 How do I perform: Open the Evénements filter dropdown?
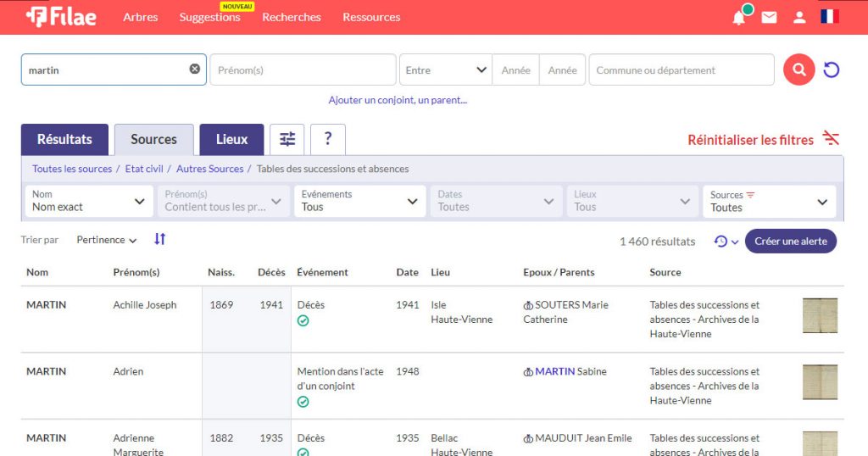(x=359, y=201)
